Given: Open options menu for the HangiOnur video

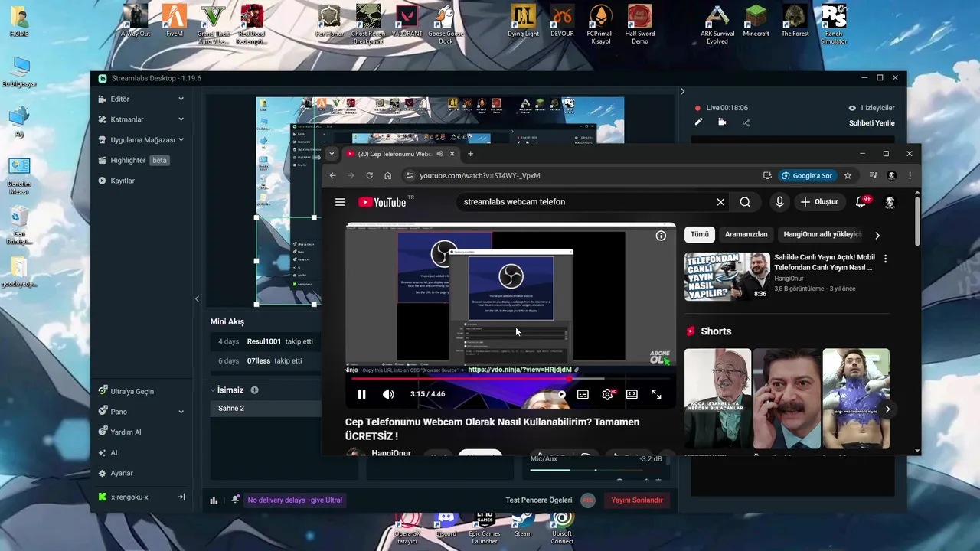Looking at the screenshot, I should pyautogui.click(x=886, y=259).
